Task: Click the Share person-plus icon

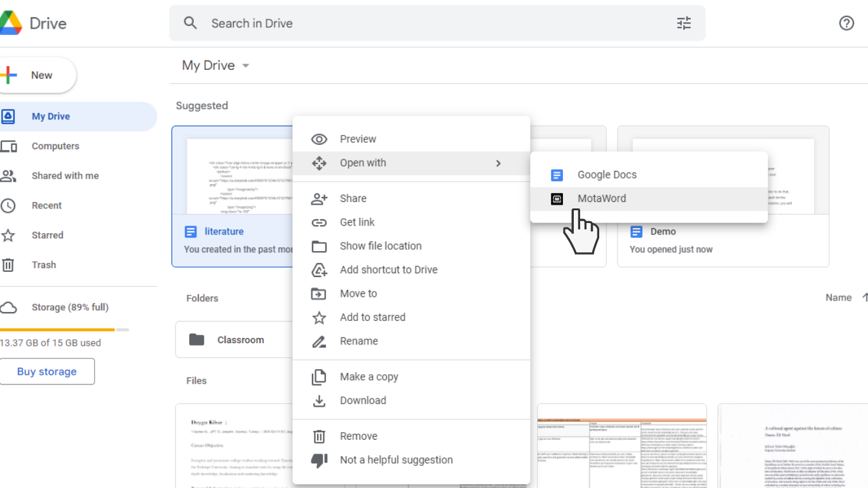Action: (319, 199)
